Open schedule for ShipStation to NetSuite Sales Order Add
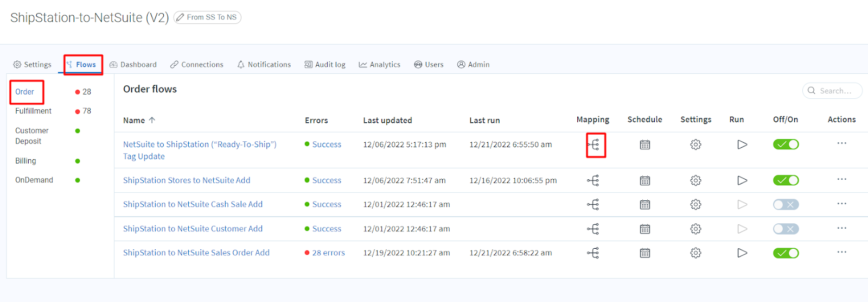The height and width of the screenshot is (302, 868). (x=644, y=253)
